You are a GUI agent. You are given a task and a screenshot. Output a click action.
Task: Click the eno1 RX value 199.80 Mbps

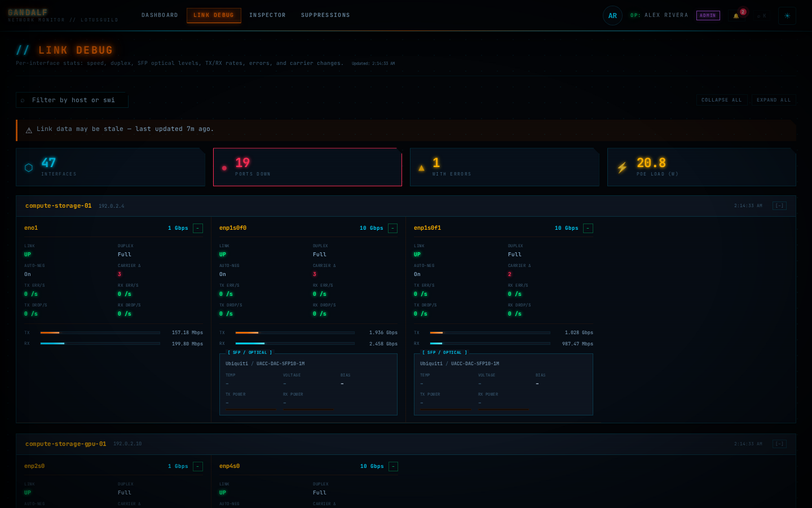click(x=187, y=344)
